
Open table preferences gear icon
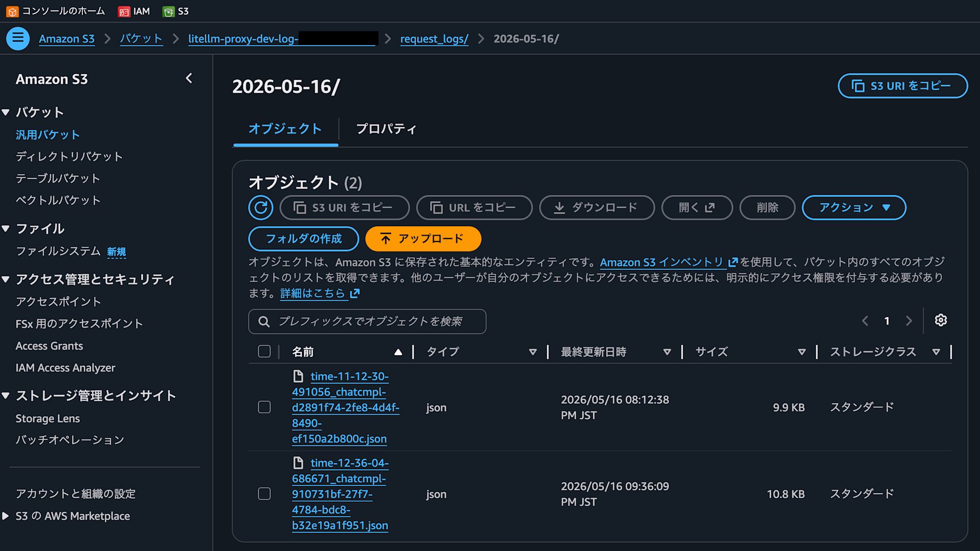coord(941,320)
